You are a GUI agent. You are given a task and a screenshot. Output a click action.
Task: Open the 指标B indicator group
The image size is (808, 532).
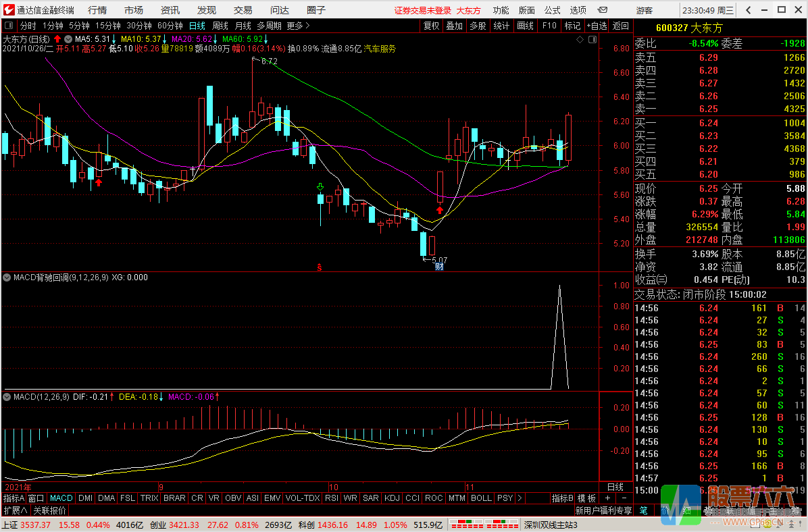pos(563,498)
